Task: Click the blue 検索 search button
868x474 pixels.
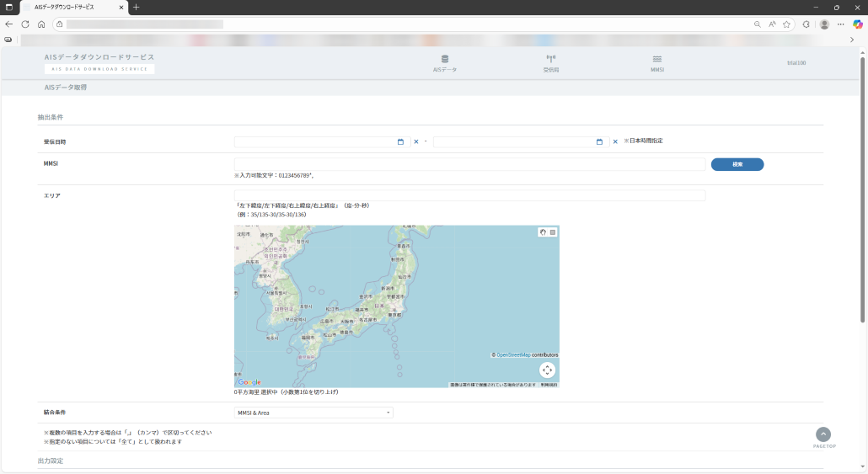Action: click(737, 164)
